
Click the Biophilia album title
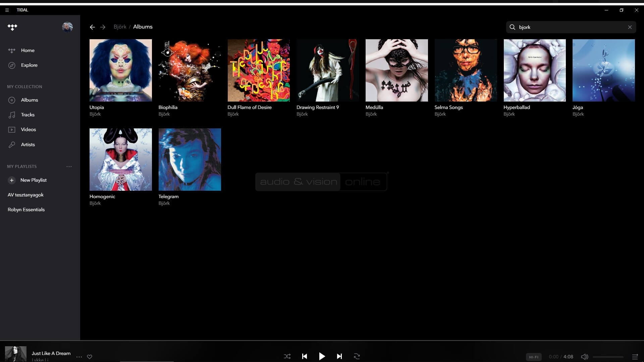click(x=168, y=107)
